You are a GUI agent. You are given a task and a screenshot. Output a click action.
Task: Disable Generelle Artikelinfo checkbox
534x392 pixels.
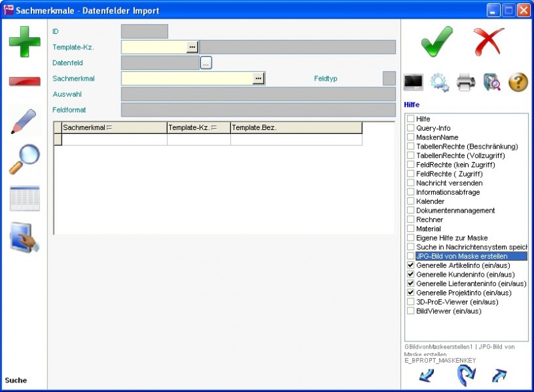(x=411, y=265)
